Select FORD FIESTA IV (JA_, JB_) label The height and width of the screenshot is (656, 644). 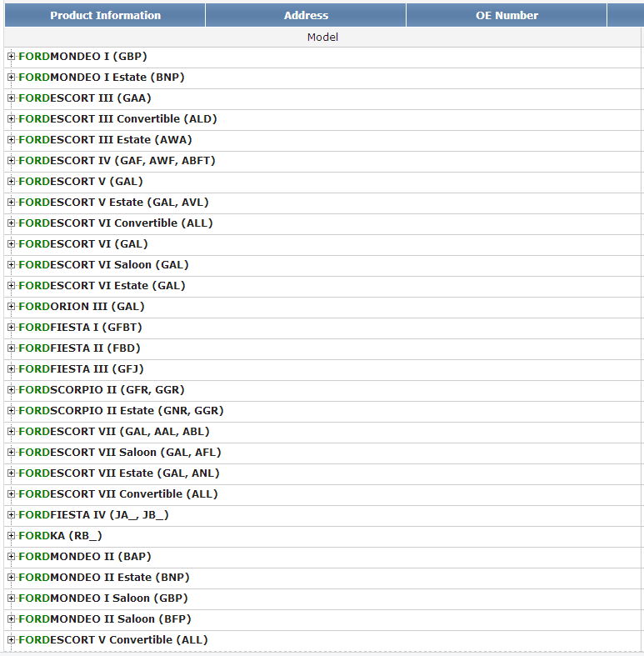pos(93,514)
